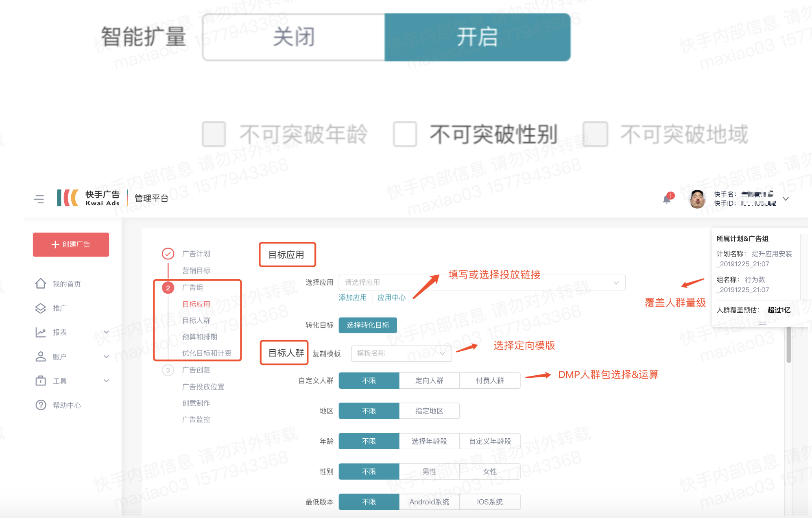Jump to 目标应用 section

point(196,304)
